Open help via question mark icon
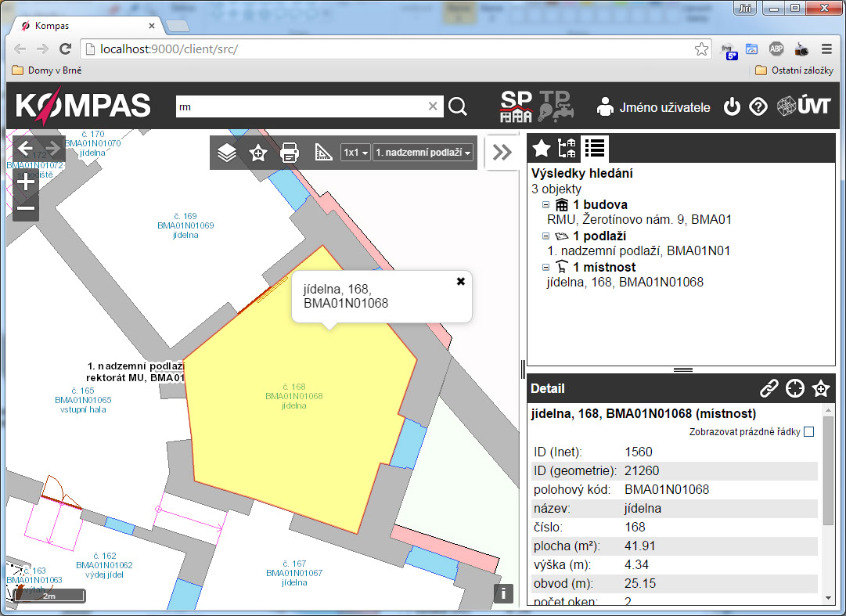 click(x=758, y=107)
